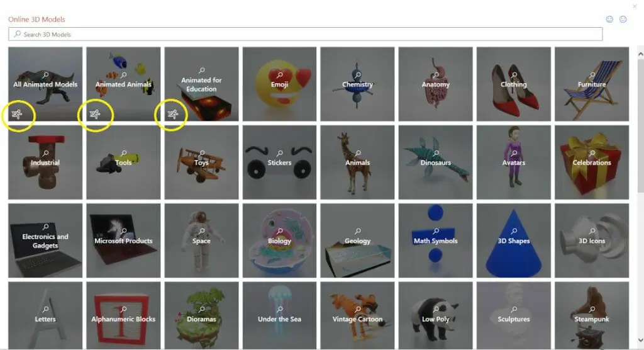Open the Dinosaurs category
This screenshot has height=350, width=644.
[x=435, y=162]
